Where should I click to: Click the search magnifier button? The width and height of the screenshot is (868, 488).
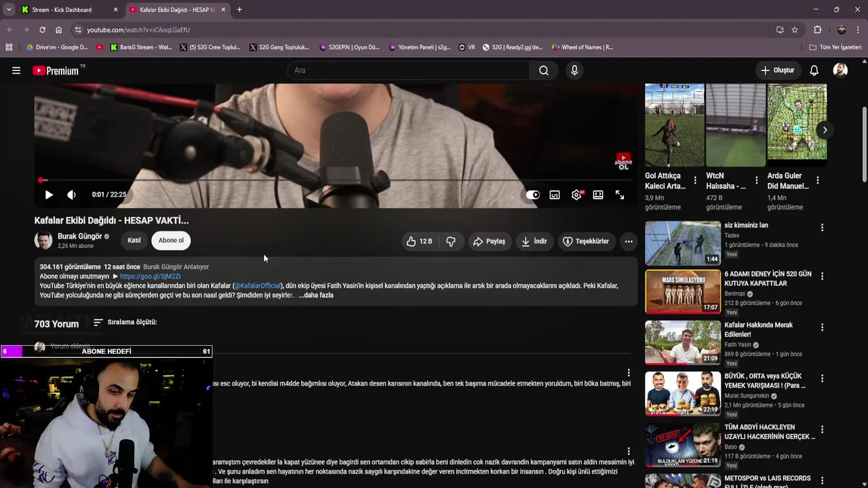[544, 70]
